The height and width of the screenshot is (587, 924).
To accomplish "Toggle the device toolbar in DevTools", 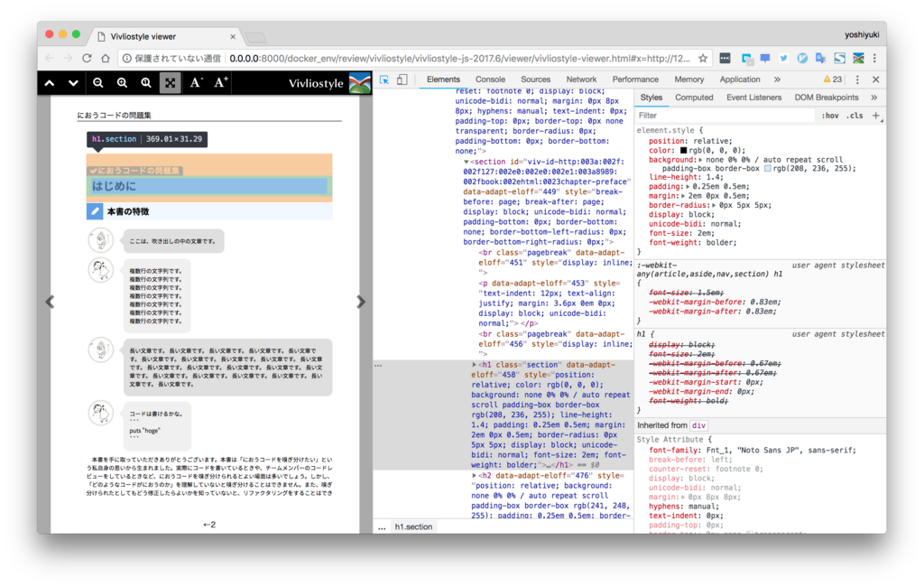I will pos(402,79).
